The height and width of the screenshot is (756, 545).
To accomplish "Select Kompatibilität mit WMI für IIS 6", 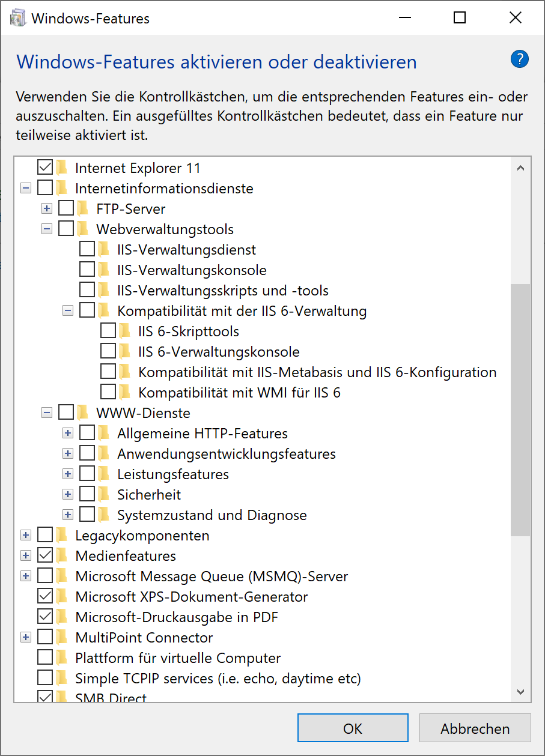I will pyautogui.click(x=240, y=393).
